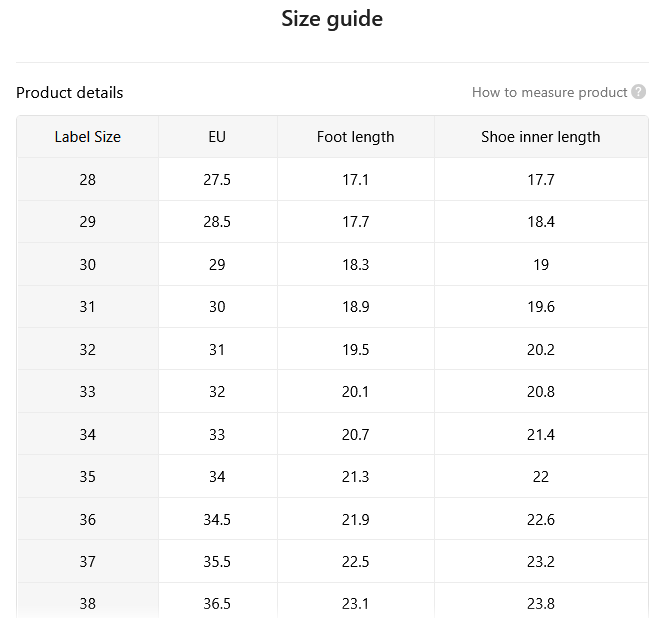Click the Label Size column header
The width and height of the screenshot is (660, 635).
point(88,137)
